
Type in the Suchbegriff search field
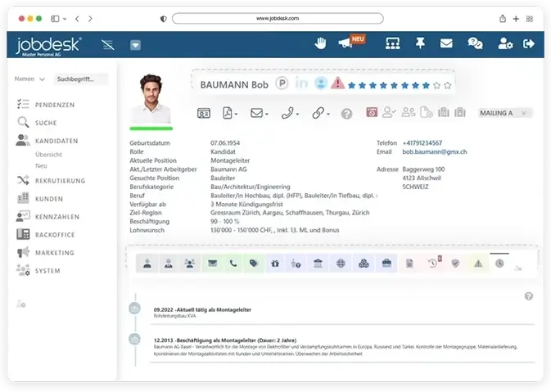pyautogui.click(x=80, y=79)
